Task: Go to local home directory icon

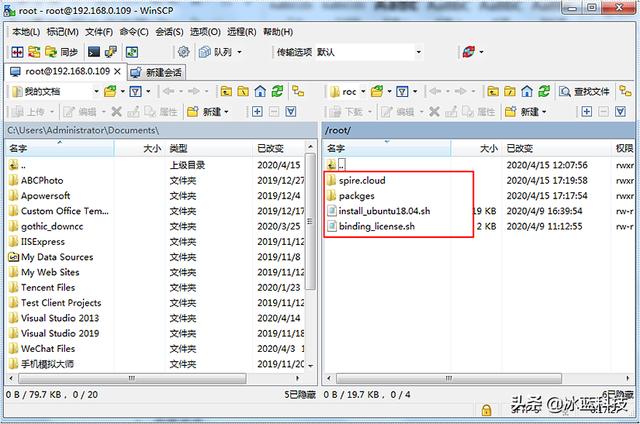Action: (x=260, y=91)
